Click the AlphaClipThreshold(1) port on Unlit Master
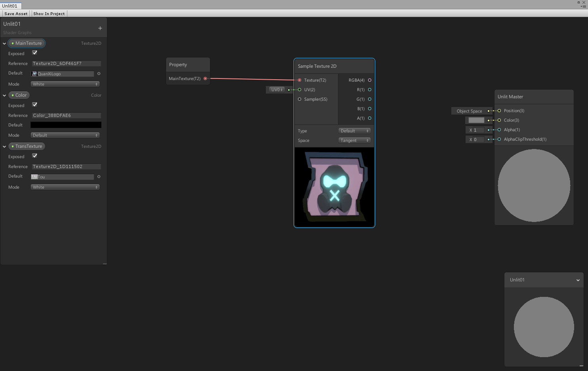Viewport: 588px width, 371px height. [499, 139]
